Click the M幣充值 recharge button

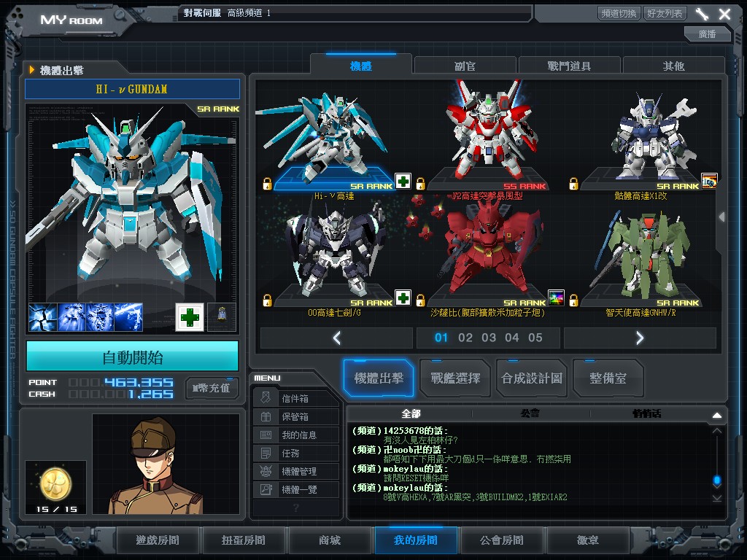(x=212, y=388)
